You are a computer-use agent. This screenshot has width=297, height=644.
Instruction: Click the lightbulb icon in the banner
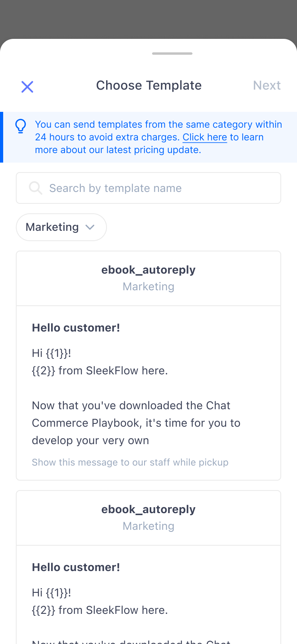tap(20, 126)
